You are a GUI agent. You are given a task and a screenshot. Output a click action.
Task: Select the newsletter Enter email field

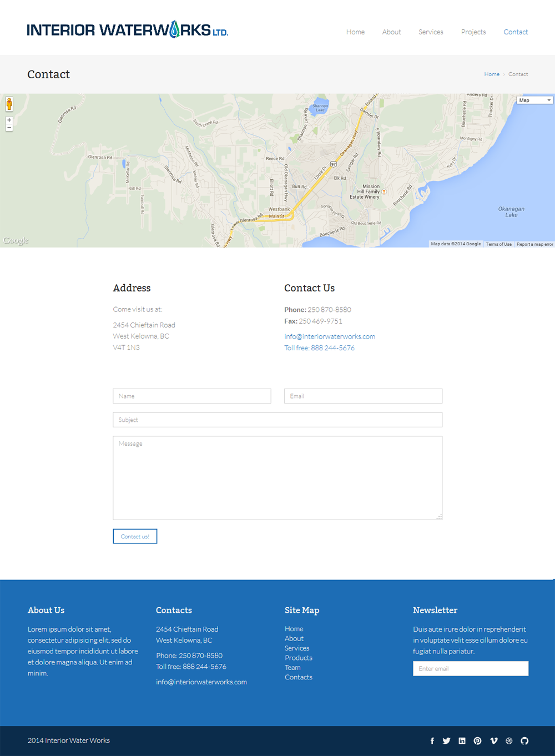pyautogui.click(x=470, y=668)
